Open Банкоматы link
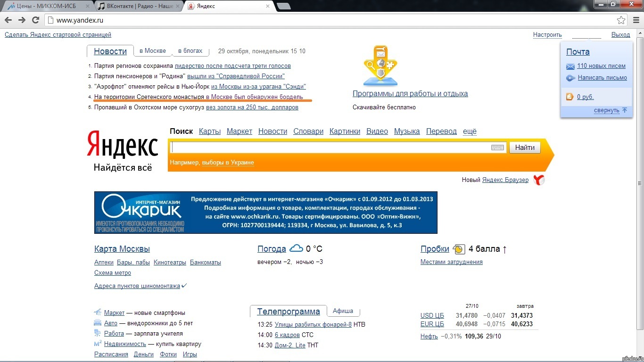Screen dimensions: 644x362 (206, 263)
